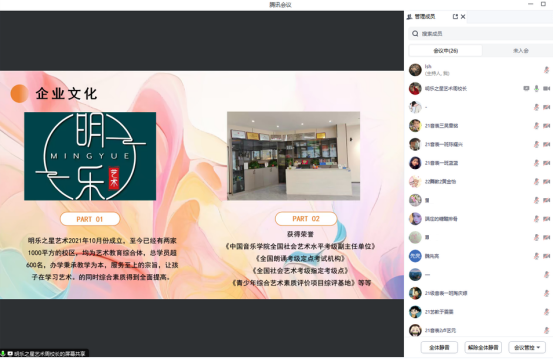Click the search magnifier icon in member panel
Screen dimensions: 554x360
(x=415, y=34)
